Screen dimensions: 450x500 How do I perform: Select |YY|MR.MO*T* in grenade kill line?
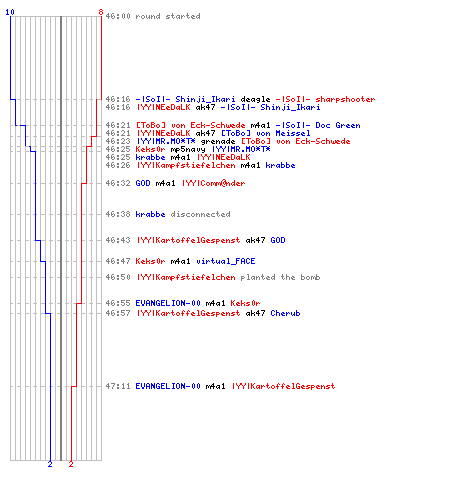pyautogui.click(x=165, y=141)
